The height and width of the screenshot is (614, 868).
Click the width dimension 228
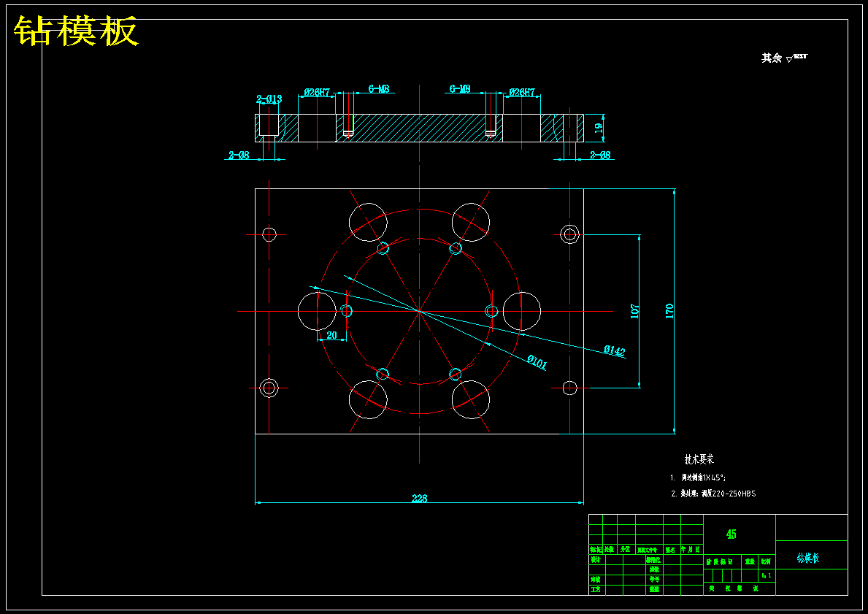(420, 499)
